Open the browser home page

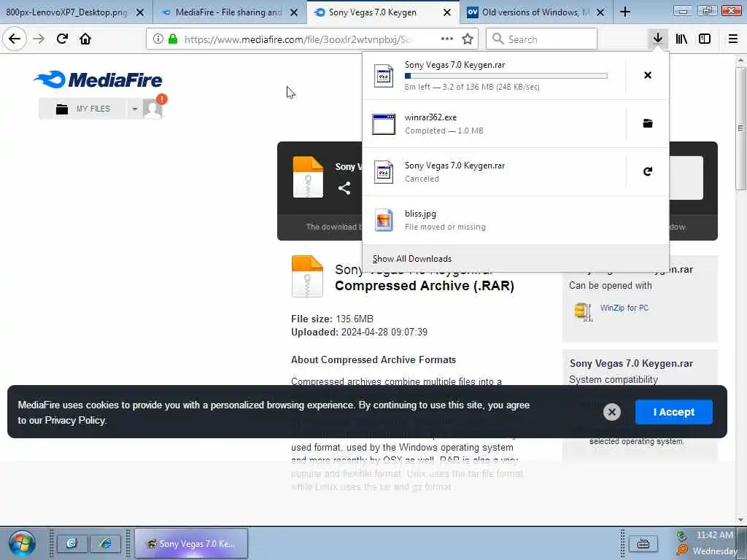click(85, 39)
